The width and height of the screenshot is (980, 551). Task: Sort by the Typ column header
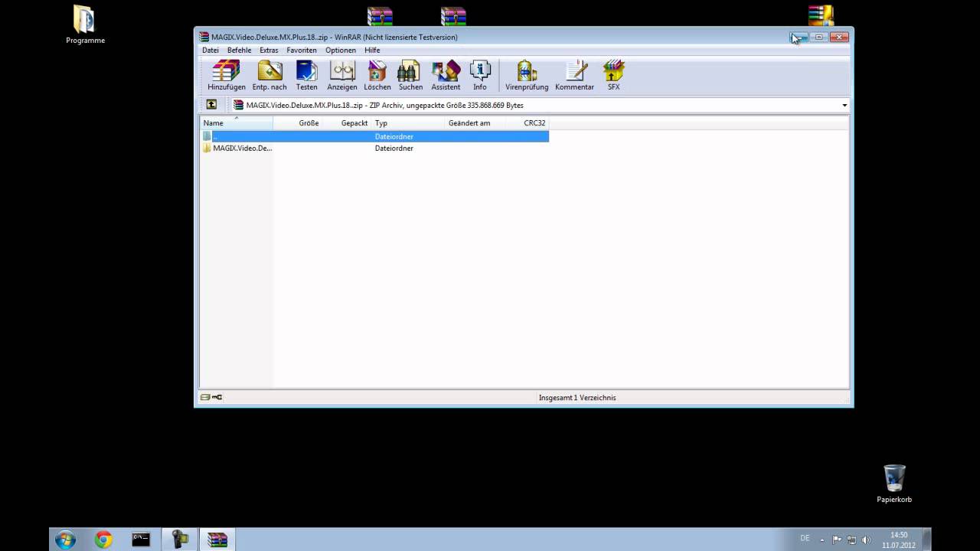pos(408,122)
